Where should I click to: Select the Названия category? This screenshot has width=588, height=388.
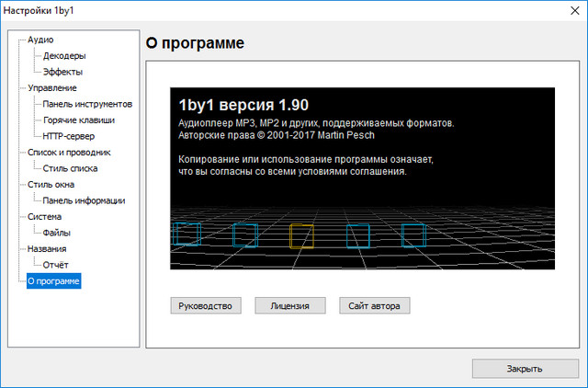pos(47,249)
